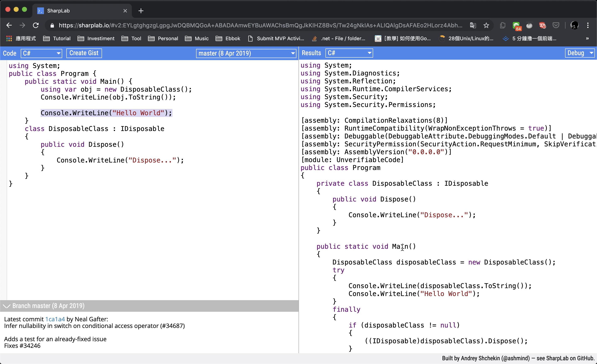Image resolution: width=597 pixels, height=364 pixels.
Task: Click the Pocket extension icon
Action: [x=556, y=25]
